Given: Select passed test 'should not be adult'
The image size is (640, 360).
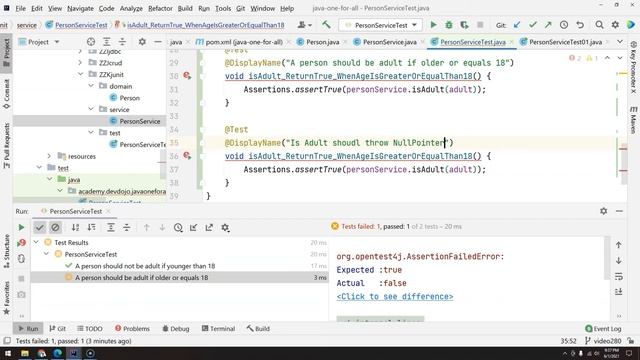Looking at the screenshot, I should [x=144, y=266].
